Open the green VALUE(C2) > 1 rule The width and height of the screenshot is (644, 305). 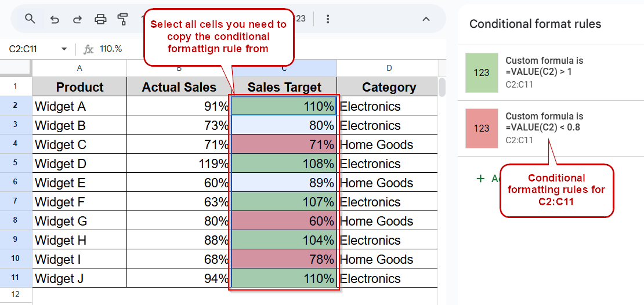pos(551,72)
